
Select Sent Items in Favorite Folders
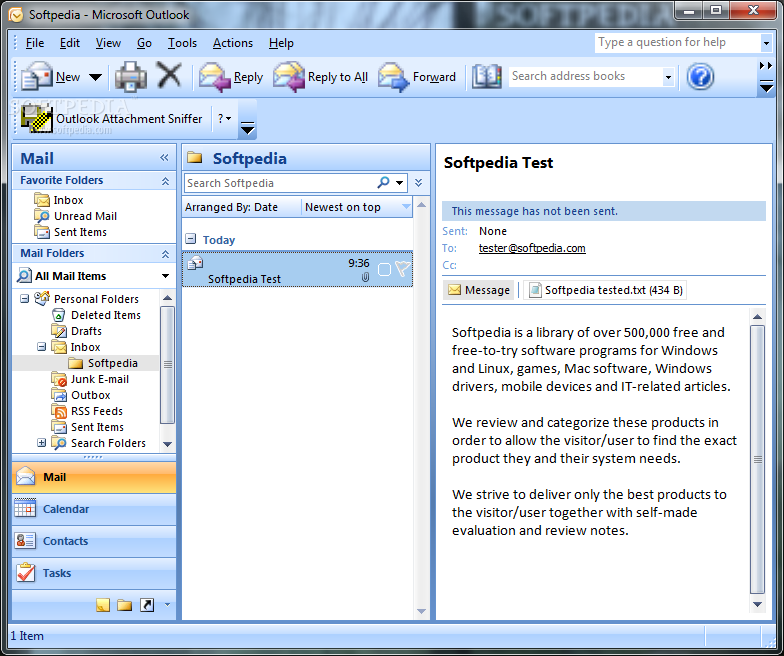[x=70, y=232]
